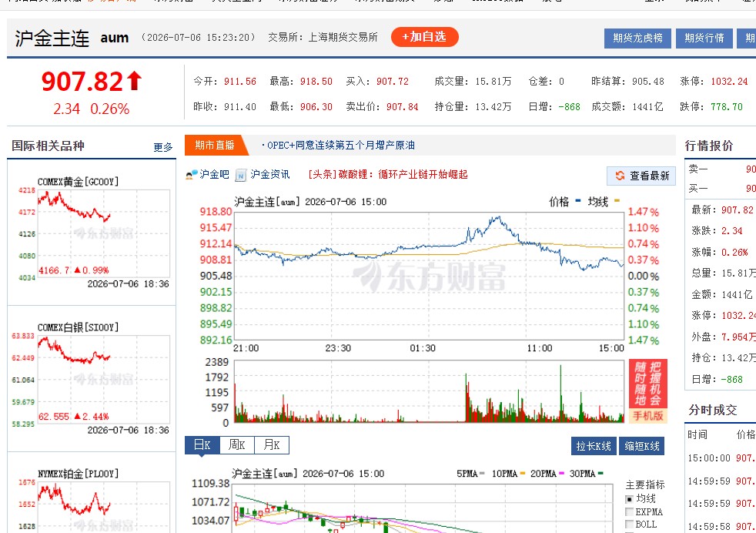Viewport: 756px width, 533px height.
Task: Click the 沪金主连 intraday price chart
Action: [x=429, y=276]
